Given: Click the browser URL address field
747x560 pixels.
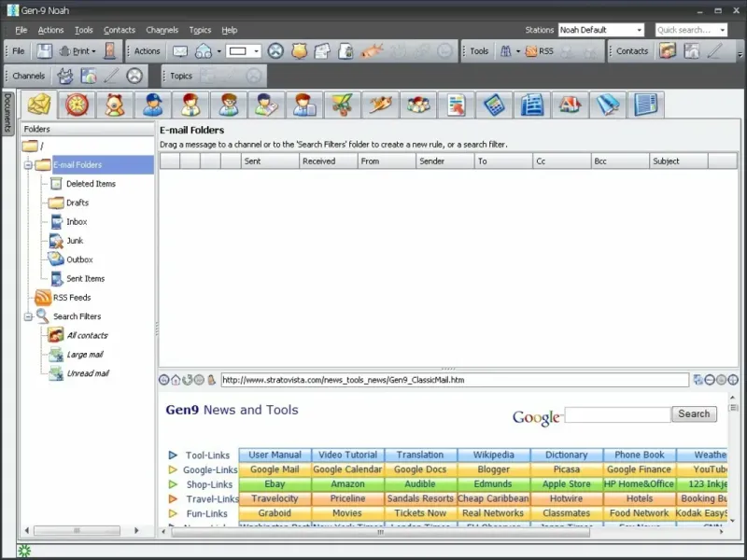Looking at the screenshot, I should pyautogui.click(x=455, y=380).
